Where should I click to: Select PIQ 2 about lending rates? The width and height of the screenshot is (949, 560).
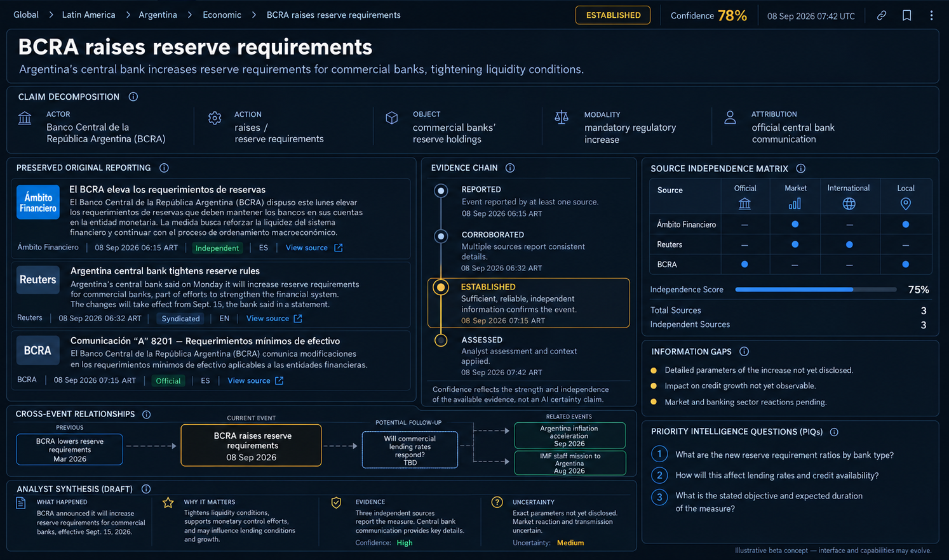(765, 476)
